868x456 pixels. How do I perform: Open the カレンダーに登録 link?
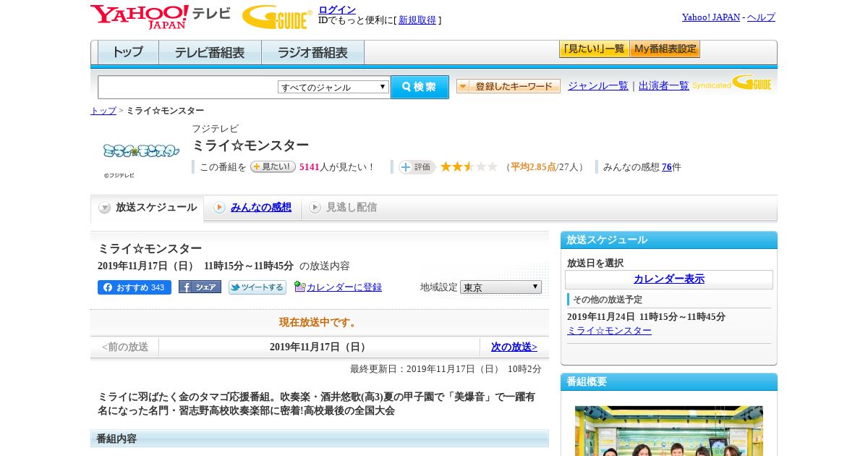click(x=344, y=287)
